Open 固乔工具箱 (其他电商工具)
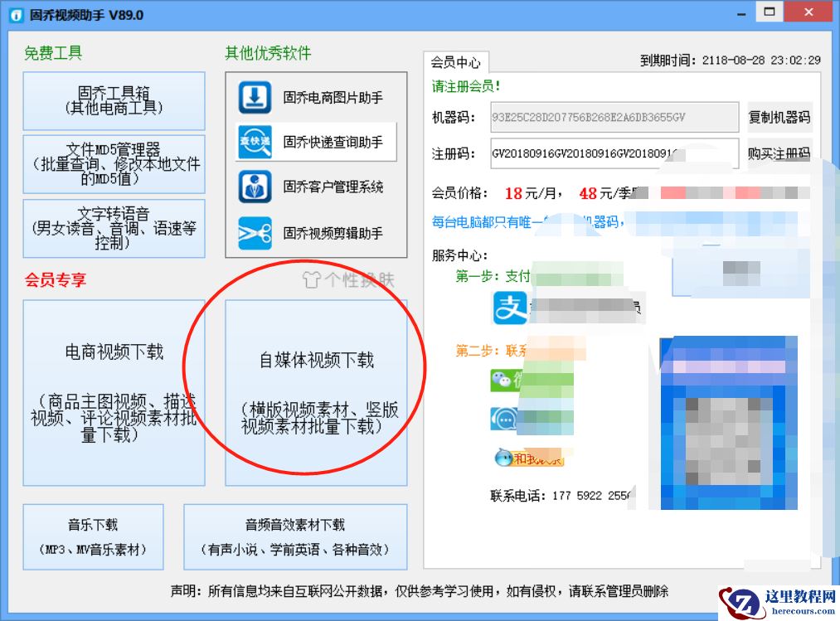 click(114, 100)
